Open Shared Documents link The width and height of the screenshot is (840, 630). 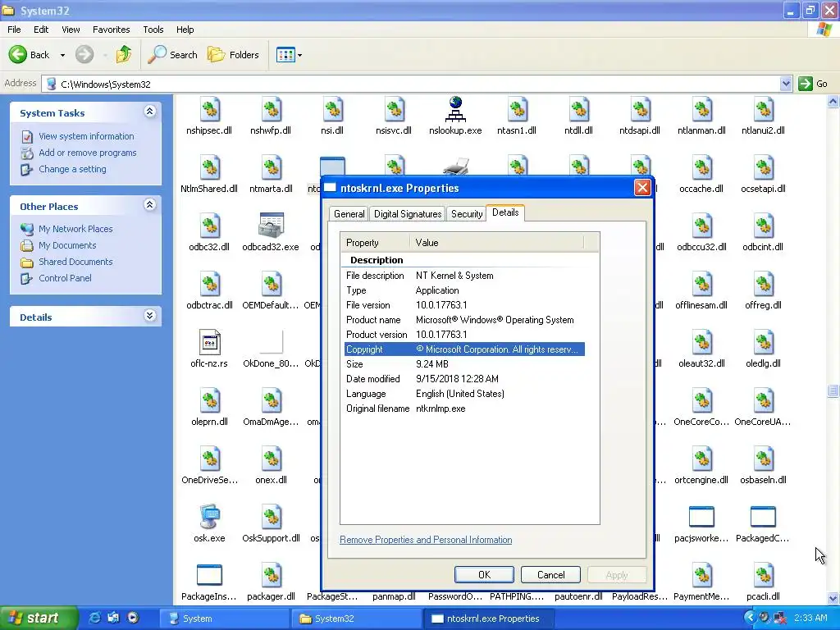click(75, 262)
